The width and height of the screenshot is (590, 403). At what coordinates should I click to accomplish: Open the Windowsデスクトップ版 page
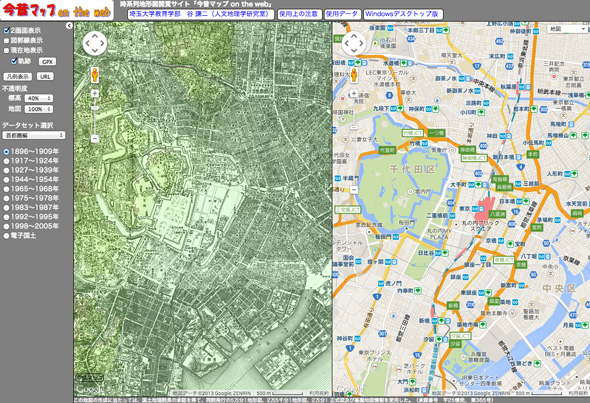403,14
